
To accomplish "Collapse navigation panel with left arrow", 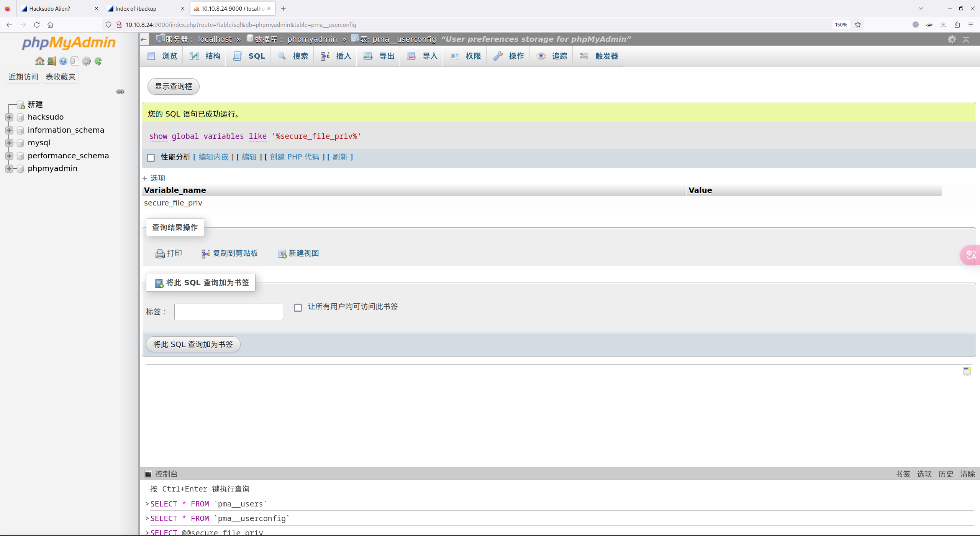I will 144,39.
